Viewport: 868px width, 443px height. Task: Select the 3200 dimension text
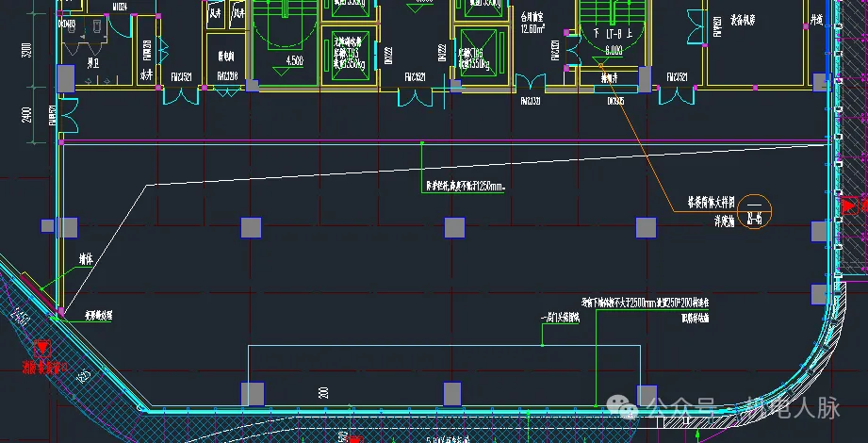coord(26,47)
